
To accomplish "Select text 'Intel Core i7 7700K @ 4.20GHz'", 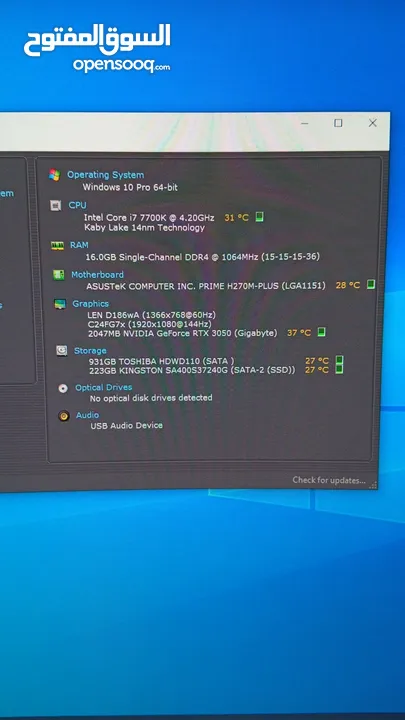I will pyautogui.click(x=149, y=217).
